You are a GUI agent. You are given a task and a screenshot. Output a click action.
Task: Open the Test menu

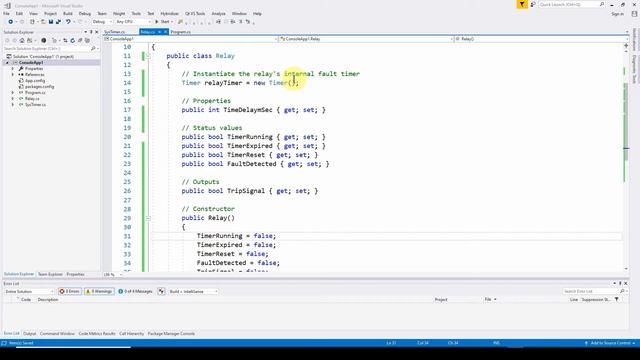[x=151, y=13]
